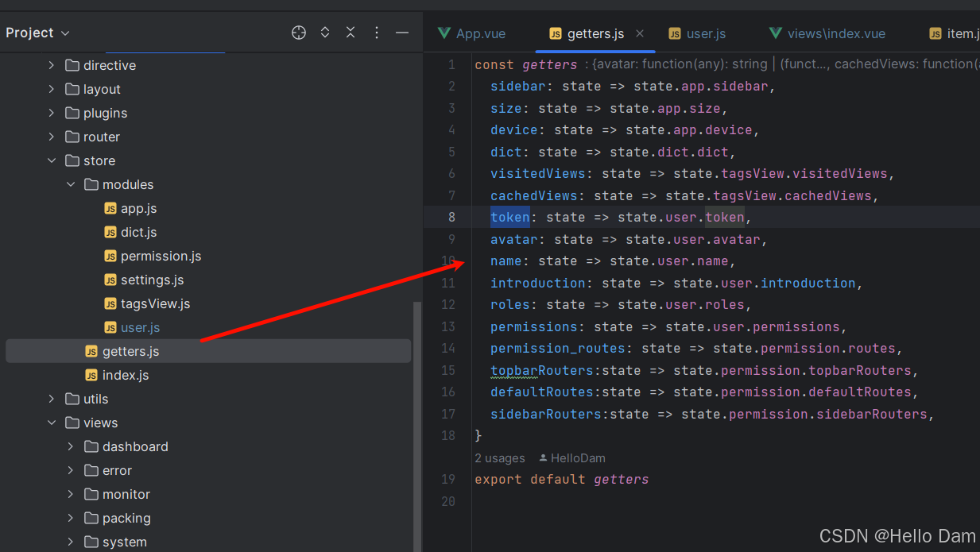980x552 pixels.
Task: Click 'sidebarRouters' key on line 17
Action: click(x=546, y=414)
